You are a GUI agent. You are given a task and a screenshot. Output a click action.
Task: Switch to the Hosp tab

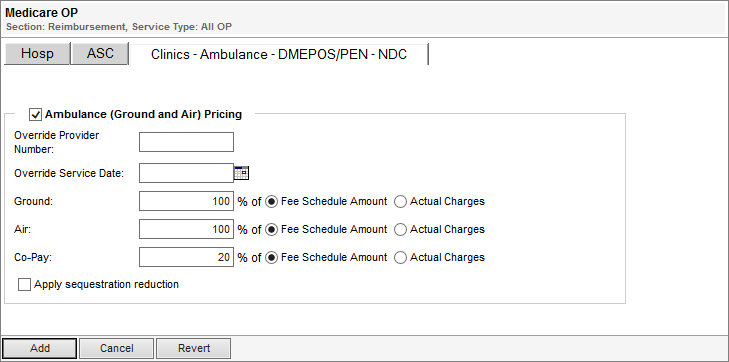point(37,53)
